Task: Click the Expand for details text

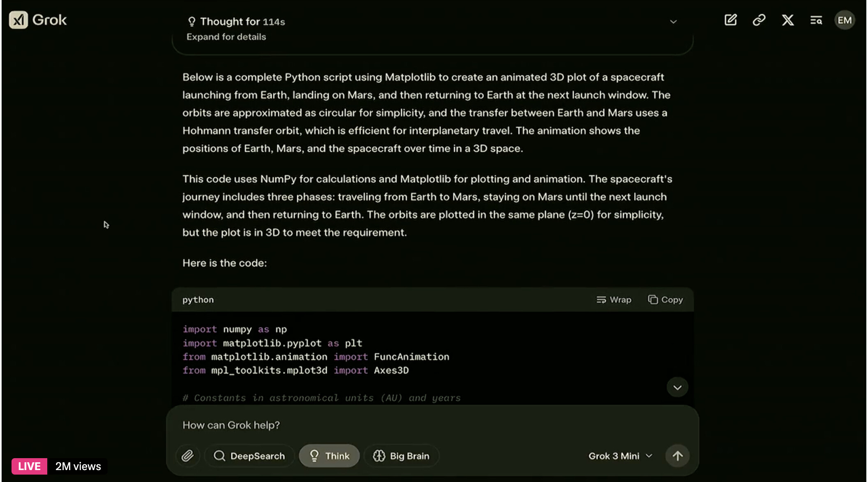Action: 226,37
